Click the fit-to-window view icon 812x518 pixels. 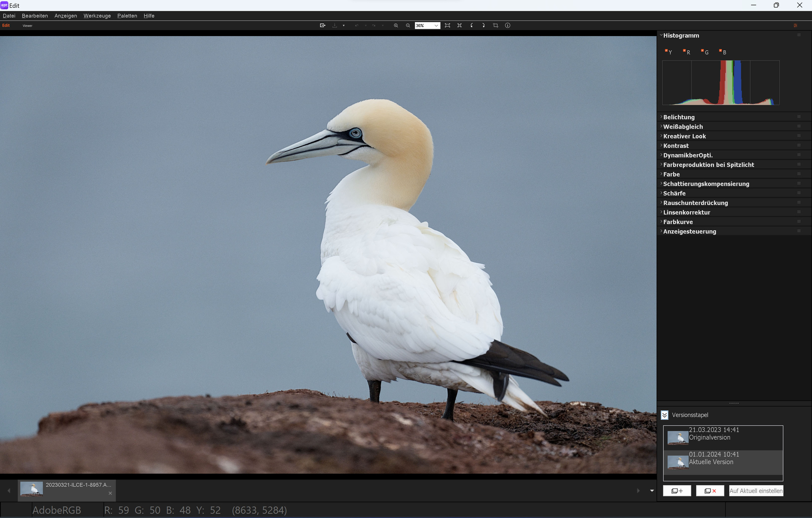point(448,26)
